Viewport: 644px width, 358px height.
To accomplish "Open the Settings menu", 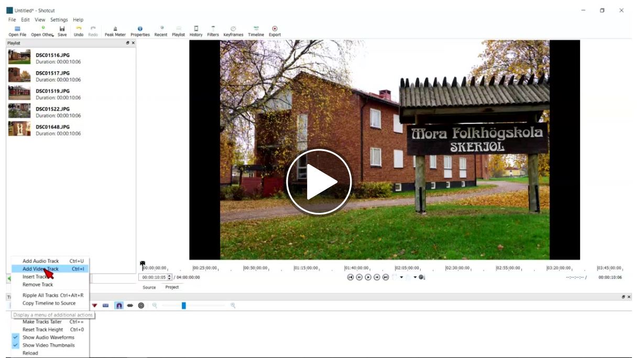I will coord(59,20).
